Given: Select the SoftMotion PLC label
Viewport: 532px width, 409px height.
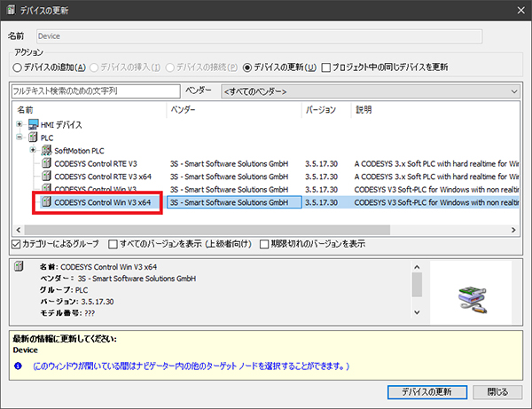Looking at the screenshot, I should (79, 151).
